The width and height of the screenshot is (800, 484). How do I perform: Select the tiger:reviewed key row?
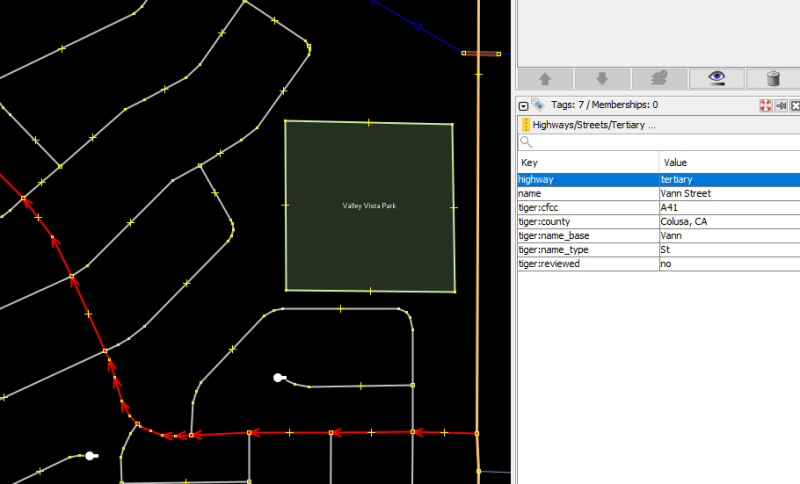click(589, 264)
